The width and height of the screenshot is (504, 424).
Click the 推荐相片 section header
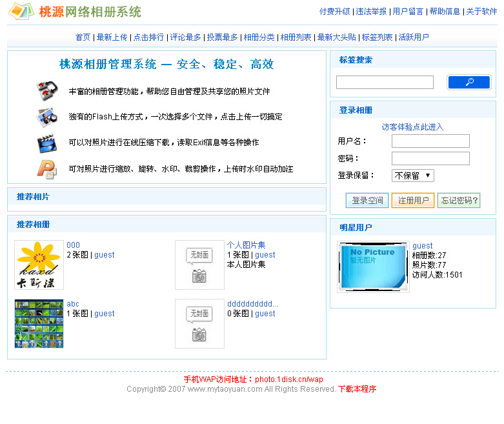click(x=33, y=197)
